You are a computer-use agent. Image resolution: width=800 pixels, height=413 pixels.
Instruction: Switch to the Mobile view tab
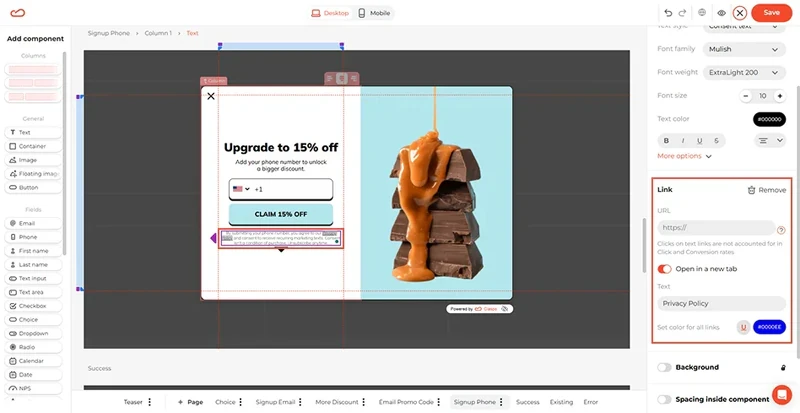coord(374,13)
